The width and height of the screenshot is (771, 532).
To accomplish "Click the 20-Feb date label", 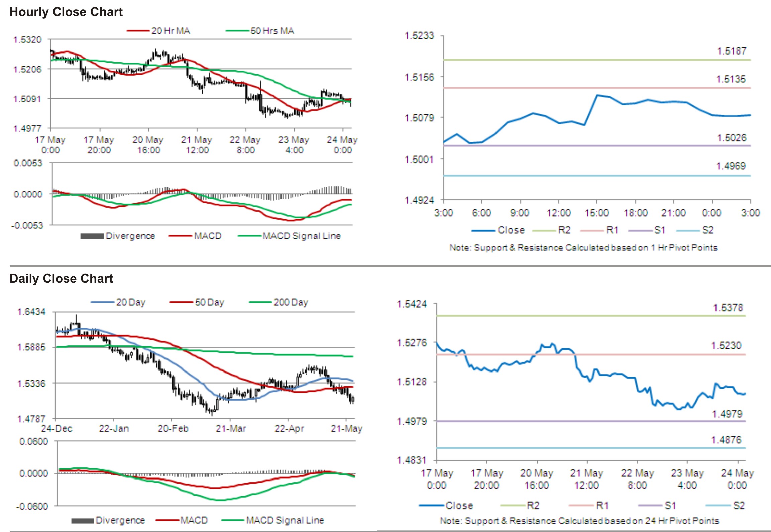I will click(x=173, y=429).
